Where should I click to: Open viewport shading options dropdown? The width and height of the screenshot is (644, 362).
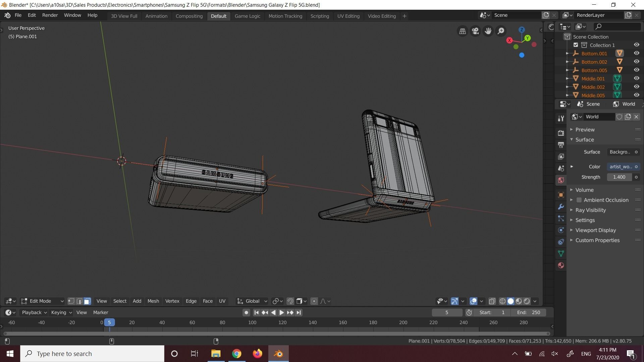click(535, 301)
